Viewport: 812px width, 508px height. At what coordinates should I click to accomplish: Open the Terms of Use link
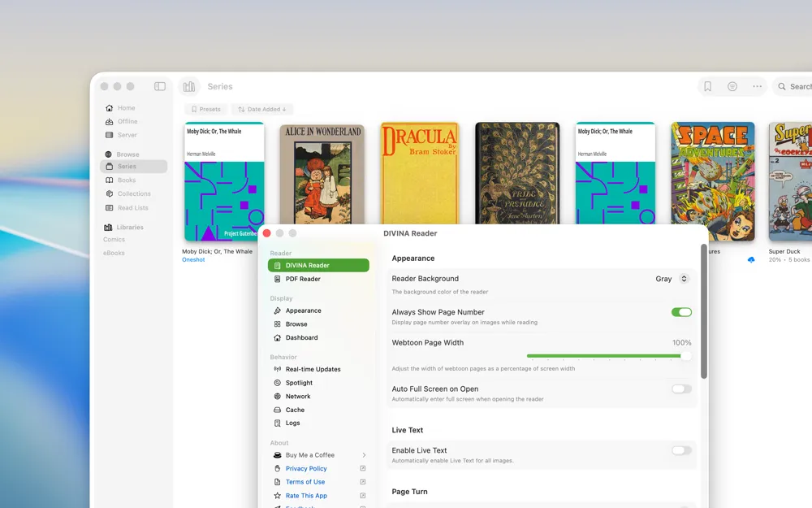[305, 482]
